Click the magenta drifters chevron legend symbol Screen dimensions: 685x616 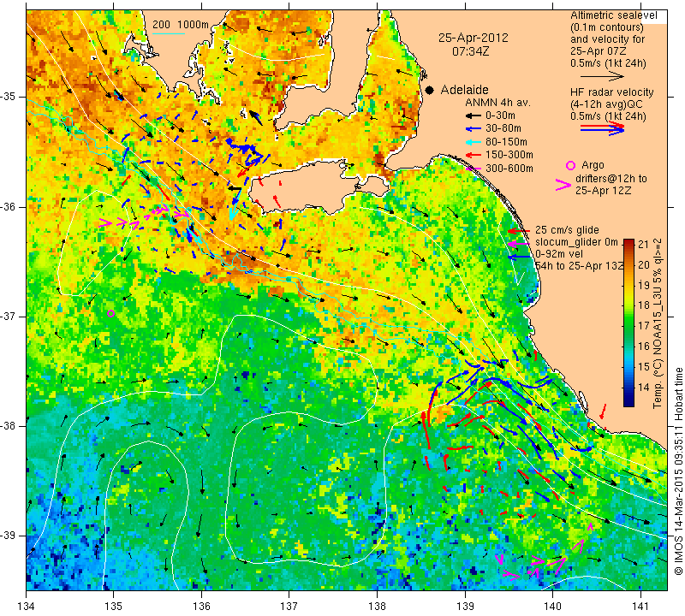click(x=563, y=185)
